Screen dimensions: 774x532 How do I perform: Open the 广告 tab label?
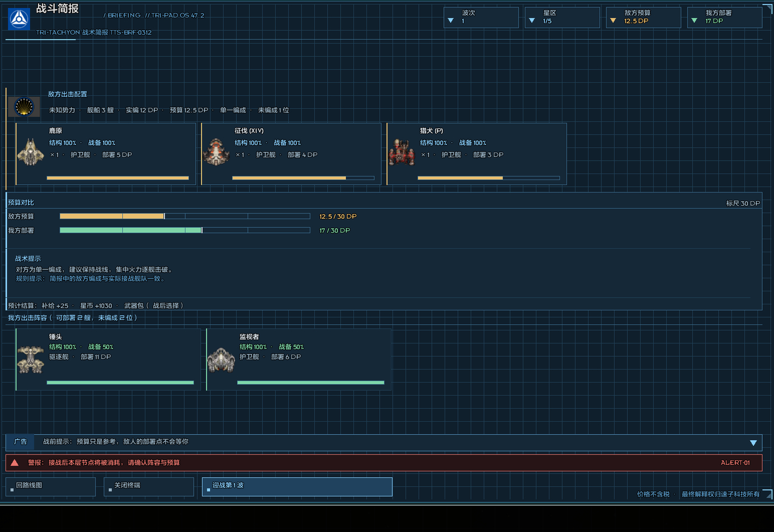tap(20, 442)
